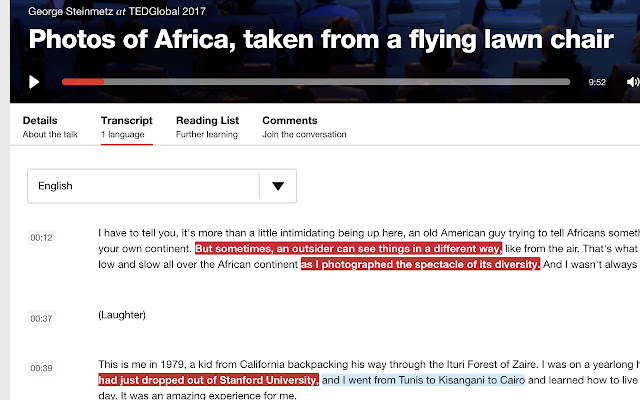Seek along the video progress bar

click(x=316, y=82)
